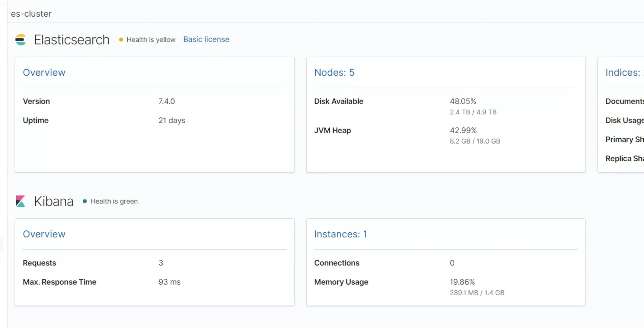Click the yellow health status dot
The height and width of the screenshot is (328, 644).
point(121,40)
